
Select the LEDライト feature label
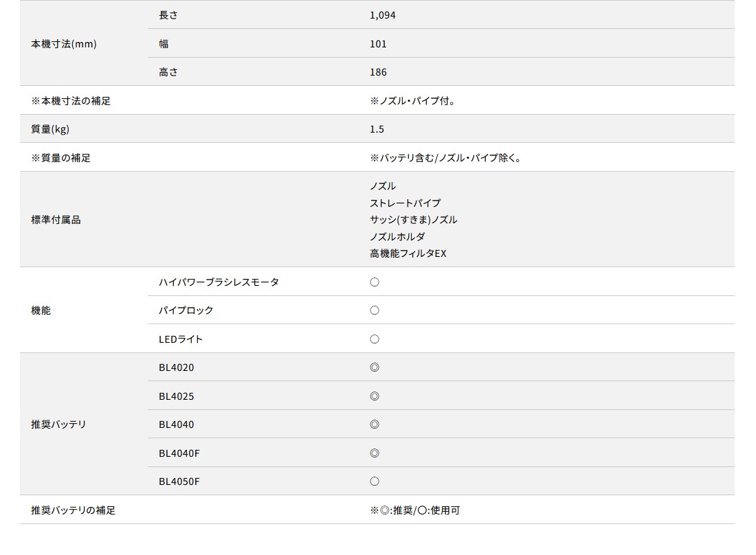[181, 339]
